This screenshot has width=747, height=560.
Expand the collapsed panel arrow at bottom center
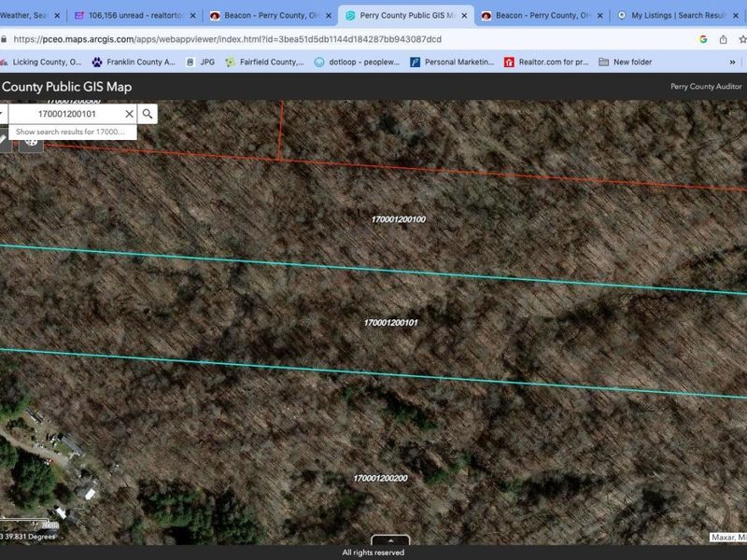tap(391, 539)
